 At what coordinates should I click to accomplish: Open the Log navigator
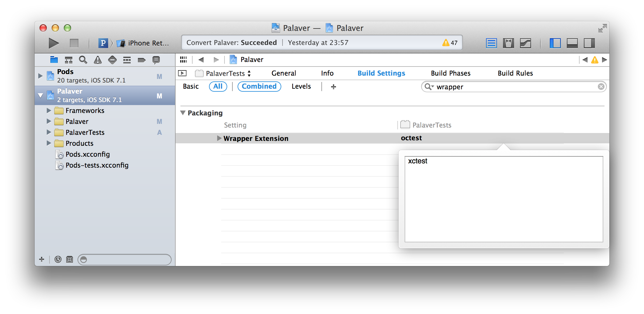click(156, 60)
